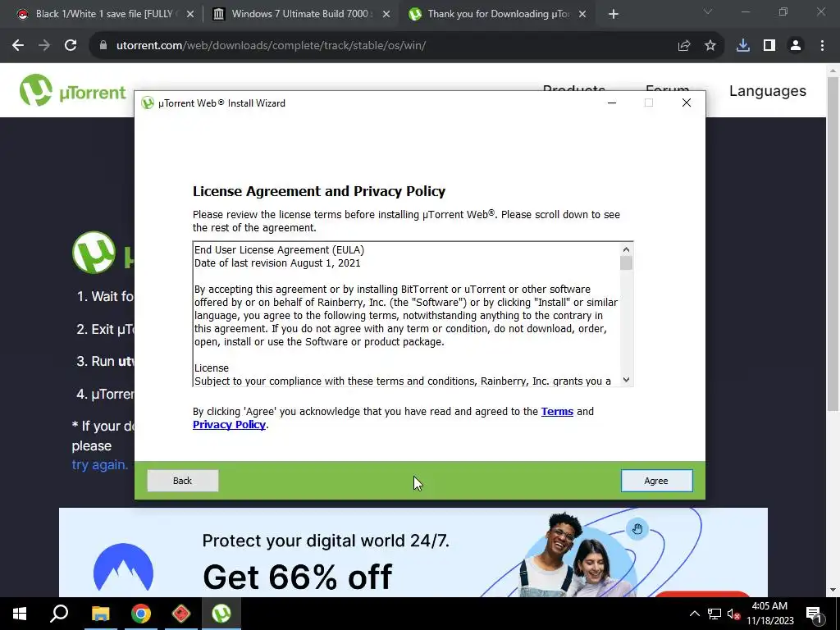Open muted volume tray icon
840x630 pixels.
(733, 614)
